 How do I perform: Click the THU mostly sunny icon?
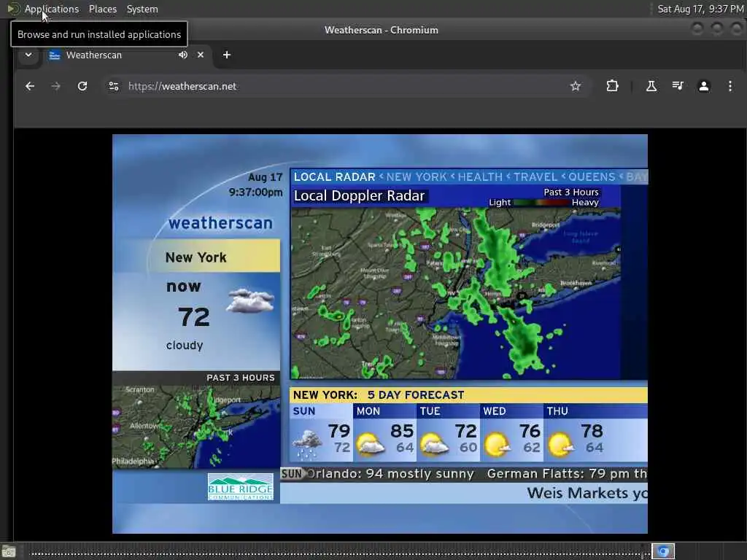pos(561,445)
